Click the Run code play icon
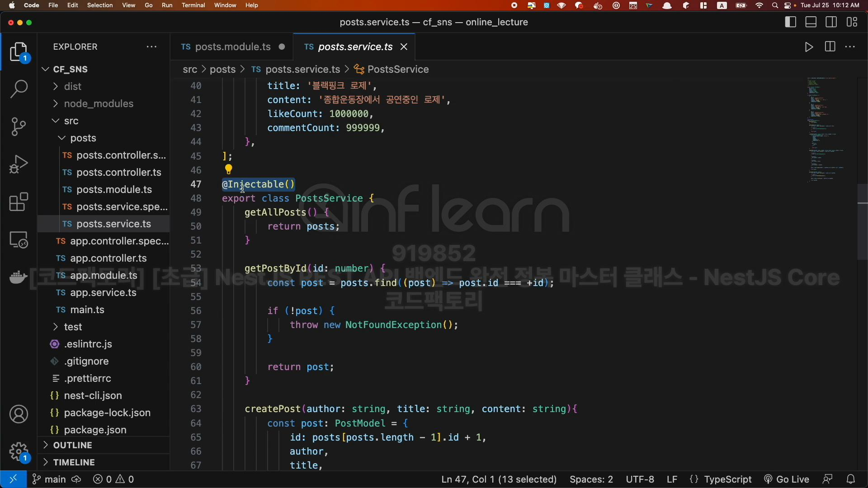868x488 pixels. (809, 47)
